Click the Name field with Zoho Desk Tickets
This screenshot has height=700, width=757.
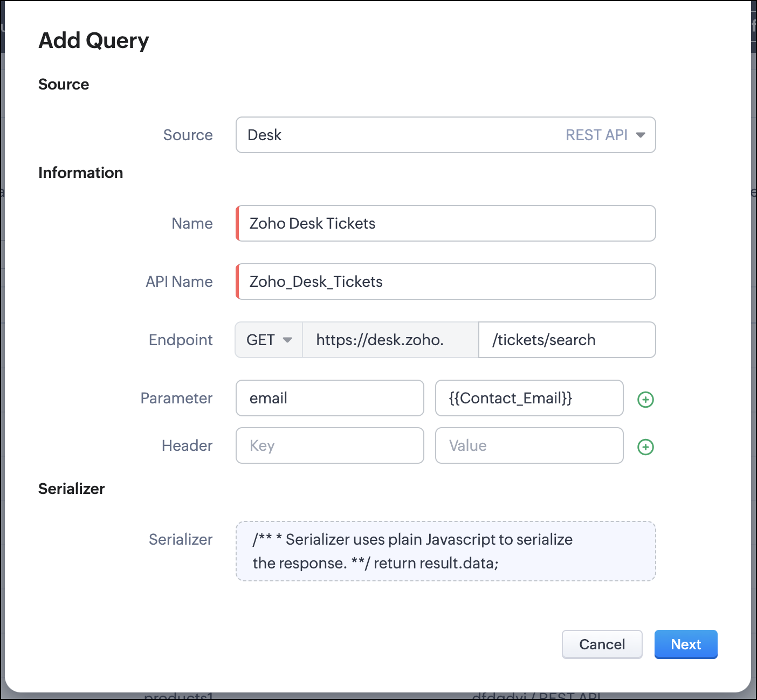coord(445,223)
